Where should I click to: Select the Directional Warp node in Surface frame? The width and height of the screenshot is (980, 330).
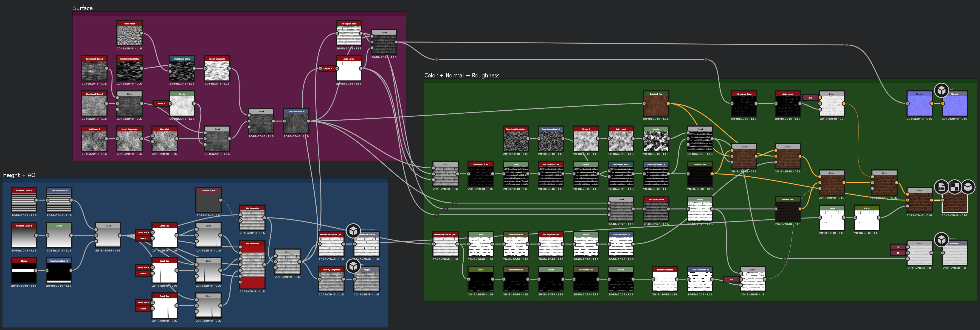(x=182, y=69)
